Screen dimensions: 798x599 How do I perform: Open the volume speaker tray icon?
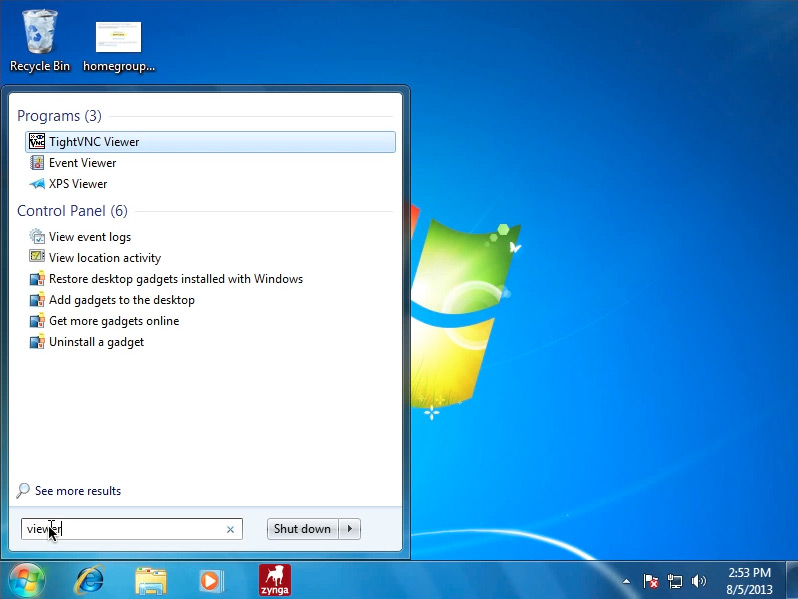pyautogui.click(x=699, y=581)
